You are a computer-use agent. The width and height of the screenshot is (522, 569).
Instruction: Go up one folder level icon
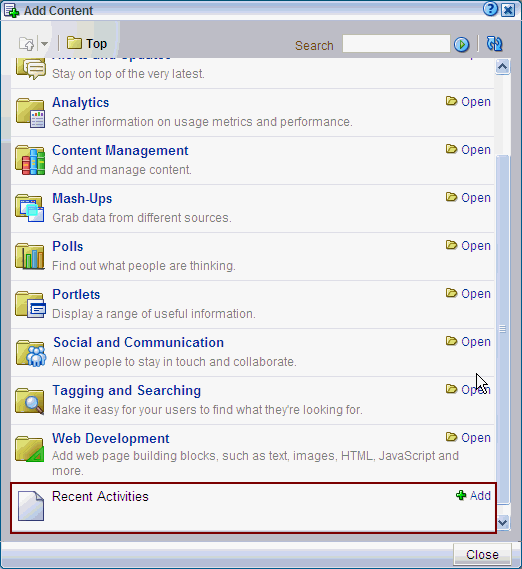[26, 44]
